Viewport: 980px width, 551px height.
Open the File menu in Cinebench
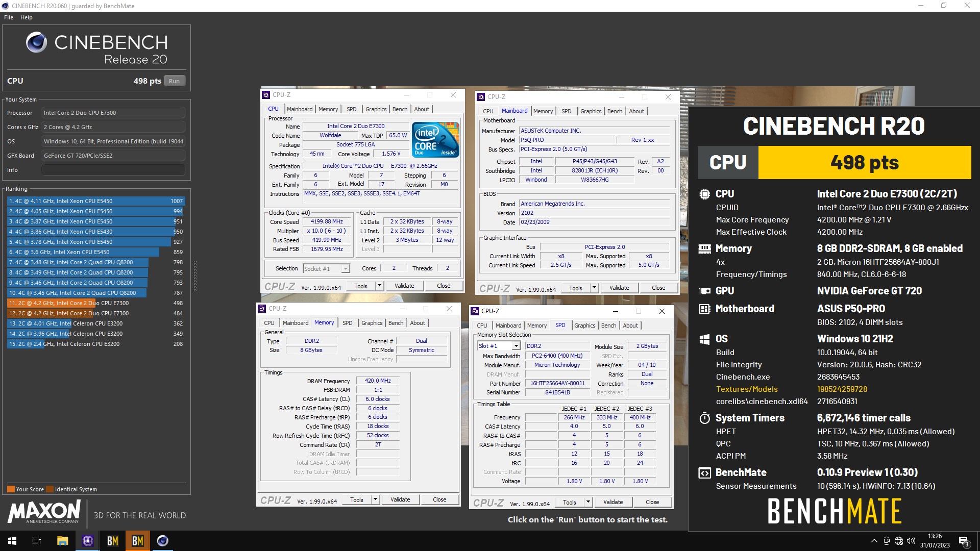tap(9, 17)
